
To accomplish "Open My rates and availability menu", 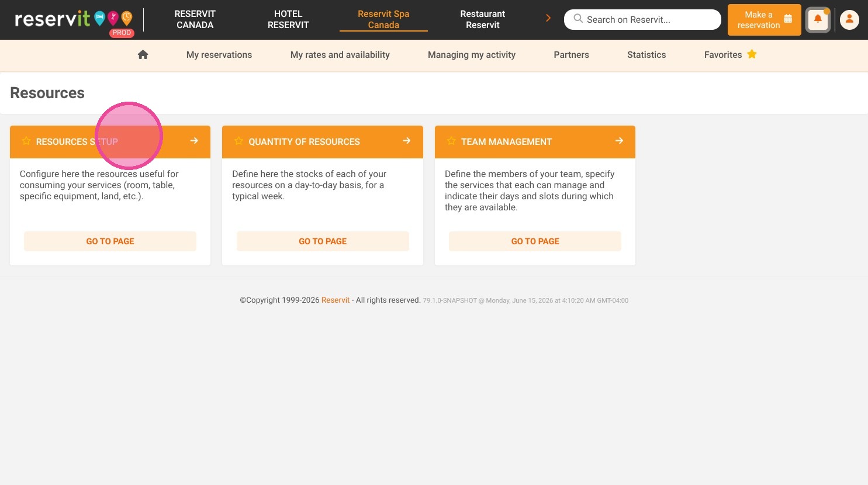I will [x=340, y=54].
